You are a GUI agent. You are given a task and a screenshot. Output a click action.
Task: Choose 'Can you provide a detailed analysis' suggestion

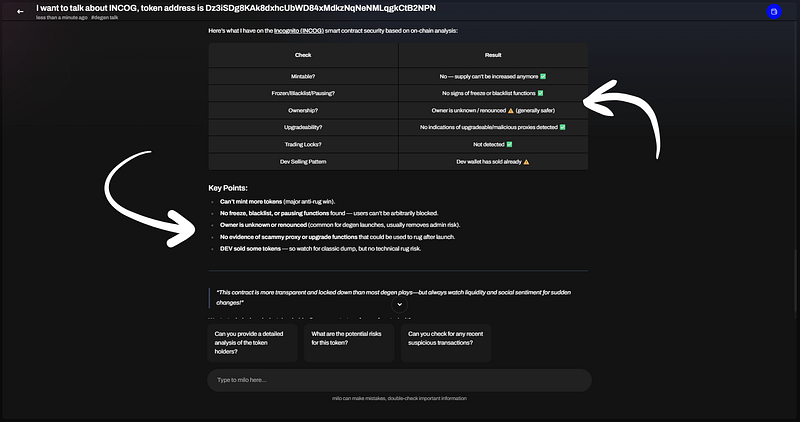click(251, 342)
